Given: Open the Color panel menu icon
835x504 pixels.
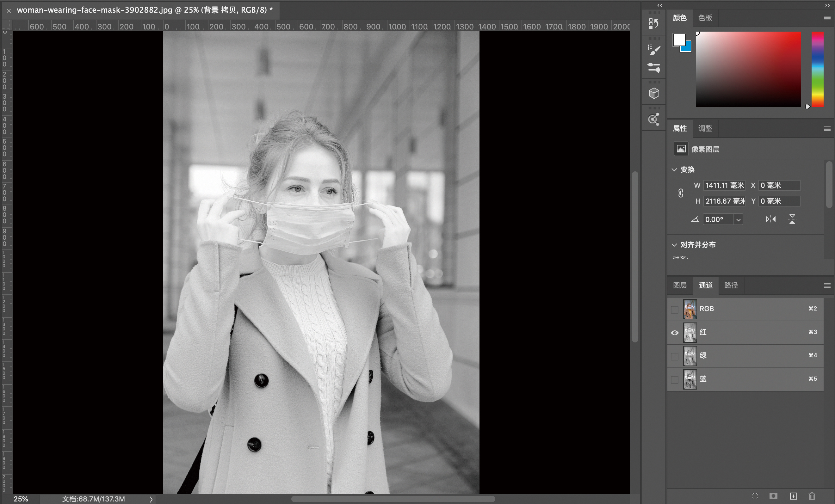Looking at the screenshot, I should (827, 18).
